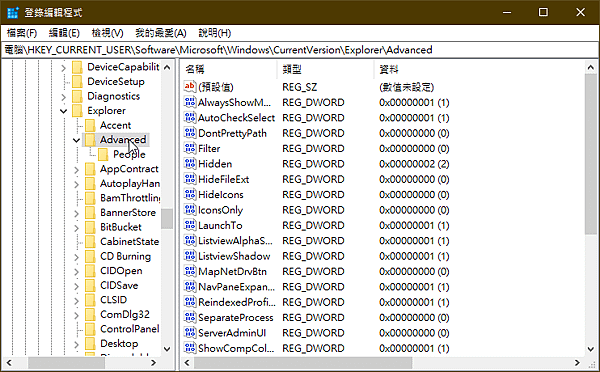Click the BitBucket key folder icon

click(90, 227)
